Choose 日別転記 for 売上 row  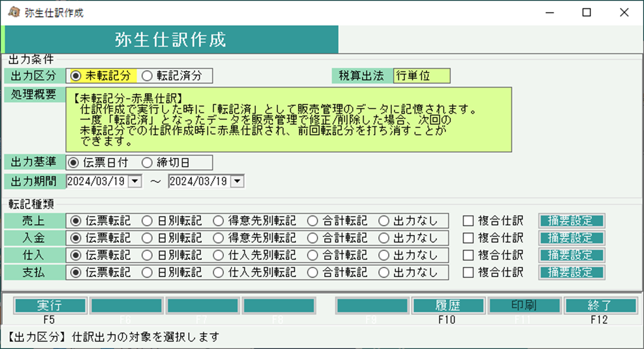147,221
